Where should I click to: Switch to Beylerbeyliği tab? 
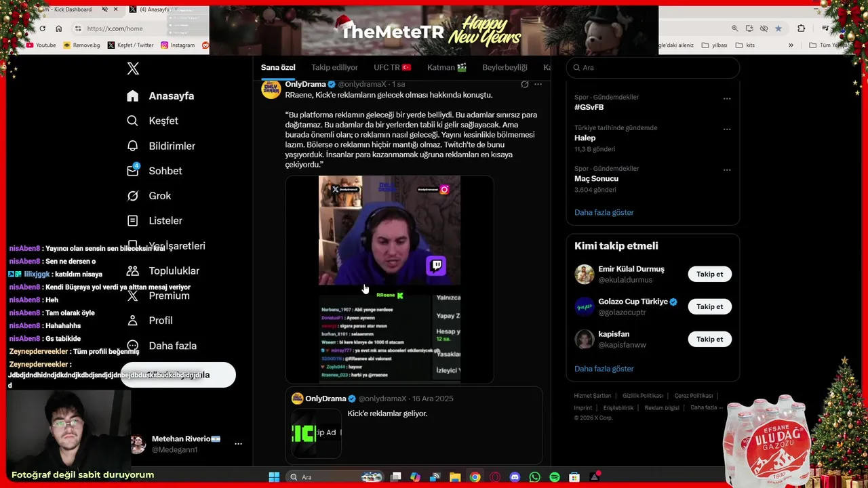tap(505, 68)
